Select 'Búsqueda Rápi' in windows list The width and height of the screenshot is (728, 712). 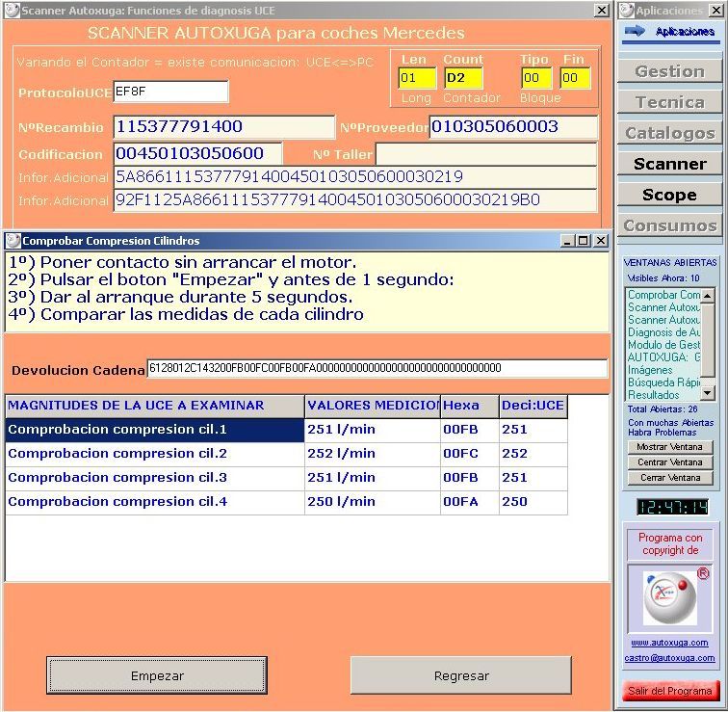click(x=663, y=382)
